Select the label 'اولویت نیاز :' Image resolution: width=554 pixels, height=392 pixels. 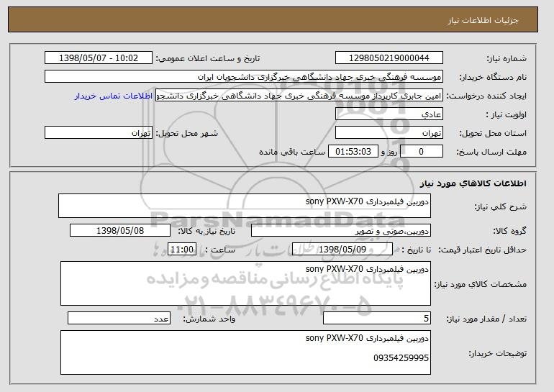[x=507, y=114]
